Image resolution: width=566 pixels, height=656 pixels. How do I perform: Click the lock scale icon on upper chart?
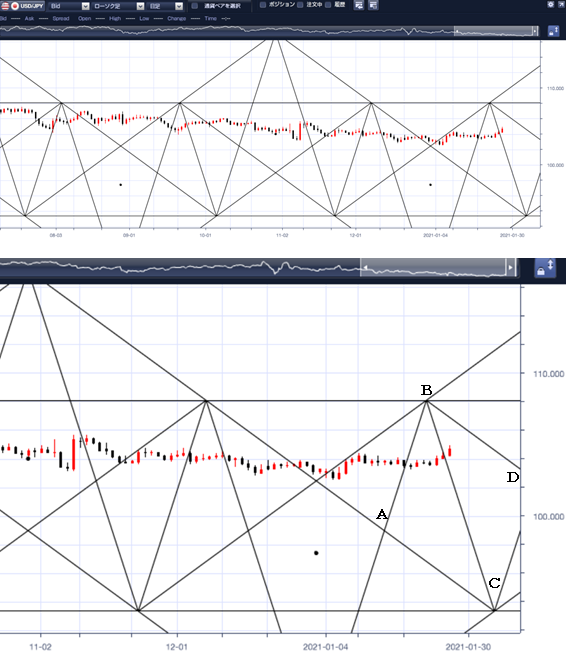click(x=553, y=31)
